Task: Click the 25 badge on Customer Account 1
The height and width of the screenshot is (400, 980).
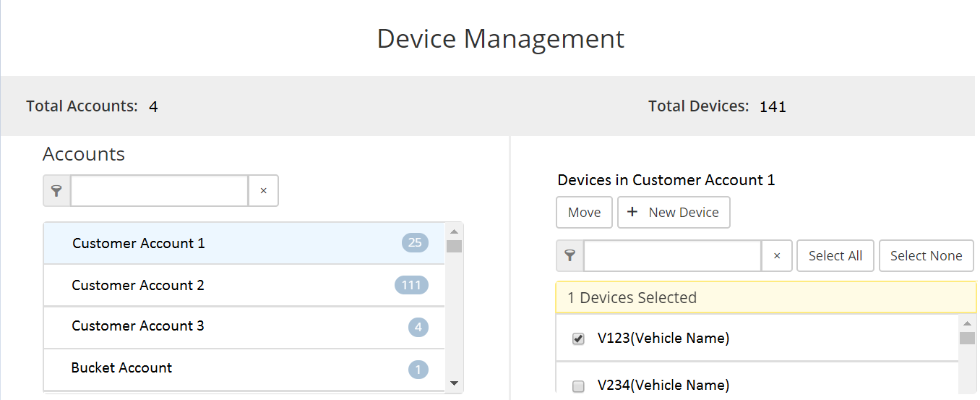Action: coord(415,243)
